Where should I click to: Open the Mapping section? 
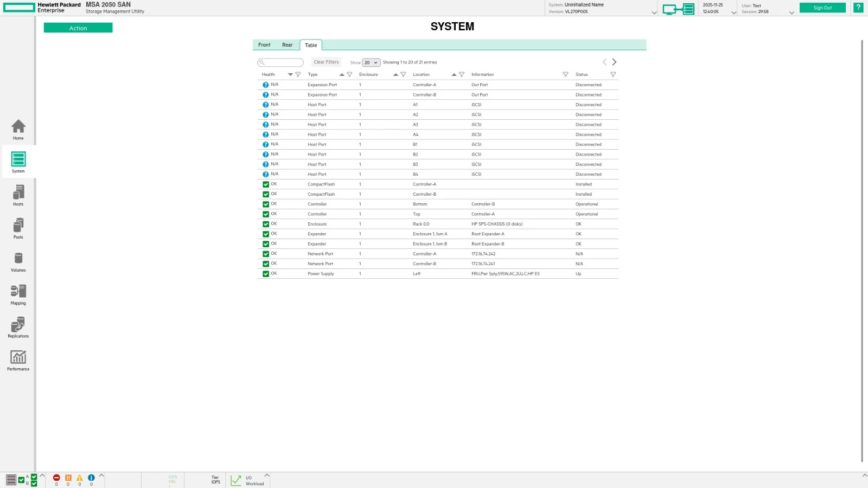pos(18,294)
